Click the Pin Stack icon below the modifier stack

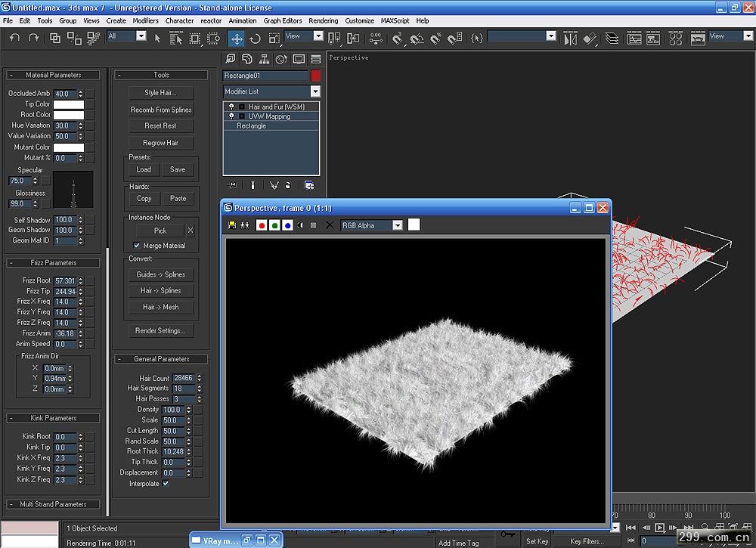tap(232, 185)
